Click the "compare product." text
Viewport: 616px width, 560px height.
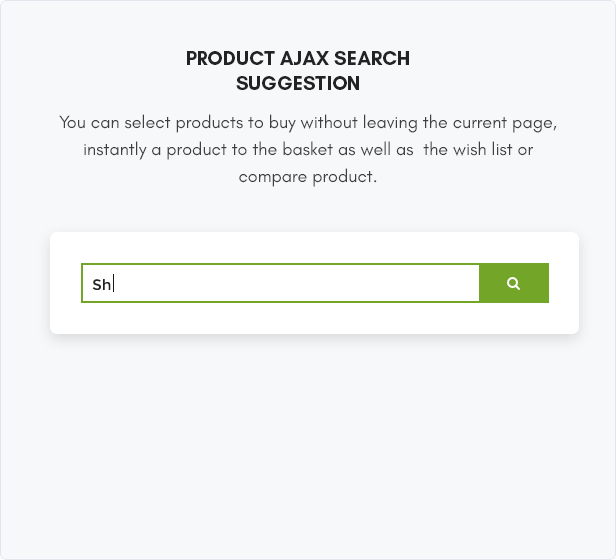(x=308, y=177)
